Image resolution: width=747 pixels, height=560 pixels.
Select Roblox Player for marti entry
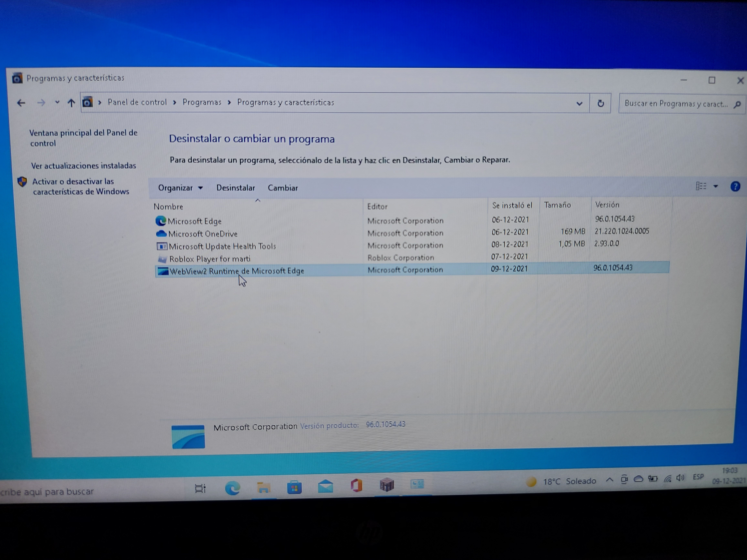coord(210,259)
